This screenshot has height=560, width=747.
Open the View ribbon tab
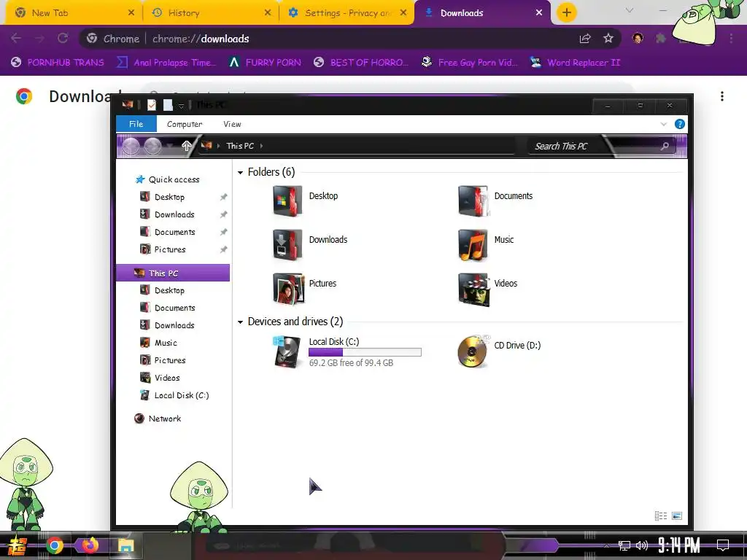(232, 124)
